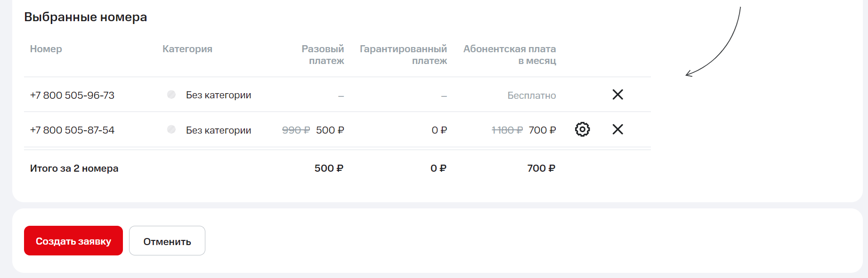The image size is (868, 278).
Task: Click the Итого за 2 номера label
Action: [x=74, y=168]
